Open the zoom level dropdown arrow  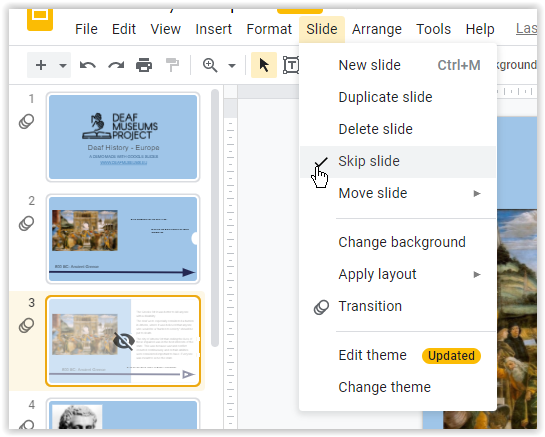click(x=232, y=65)
